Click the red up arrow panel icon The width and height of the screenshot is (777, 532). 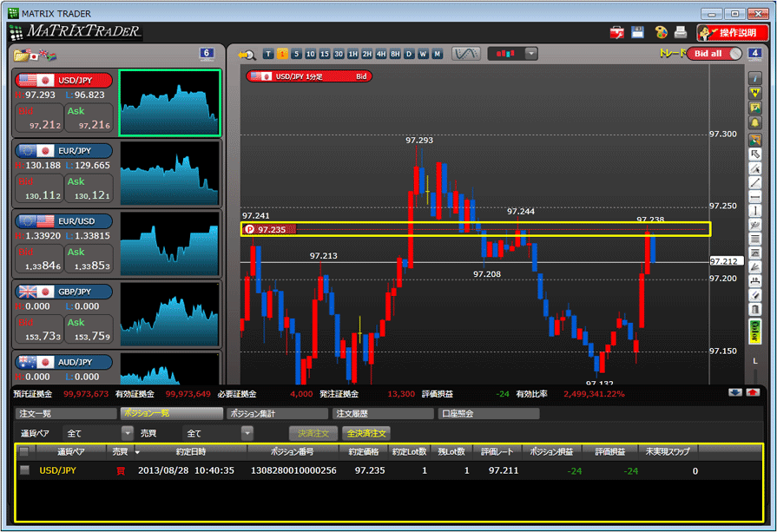(753, 392)
